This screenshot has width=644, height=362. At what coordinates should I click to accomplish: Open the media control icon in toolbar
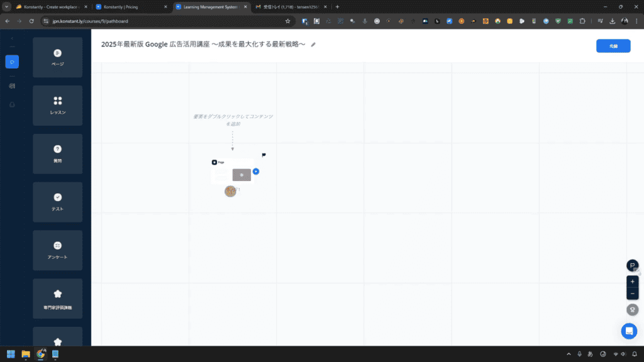click(x=601, y=21)
